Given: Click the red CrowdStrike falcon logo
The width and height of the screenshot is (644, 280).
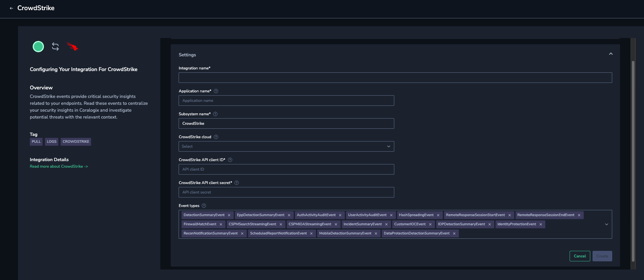Looking at the screenshot, I should (x=72, y=47).
